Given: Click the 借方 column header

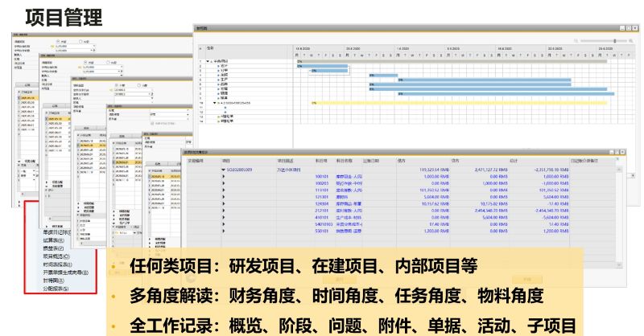Looking at the screenshot, I should point(401,161).
